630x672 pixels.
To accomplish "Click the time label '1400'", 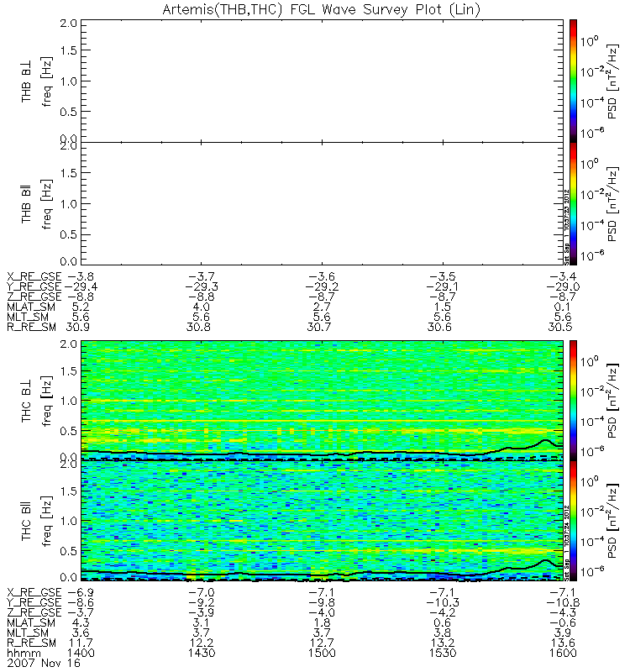I will coord(81,653).
